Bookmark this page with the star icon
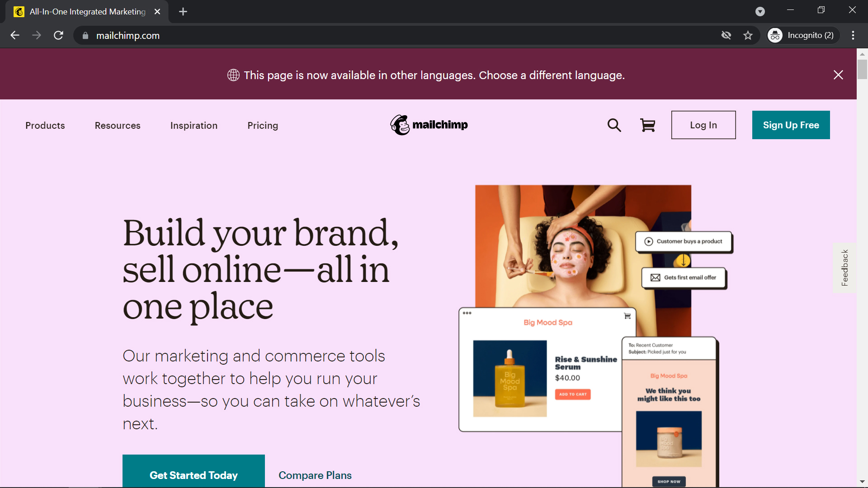Image resolution: width=868 pixels, height=488 pixels. [748, 35]
